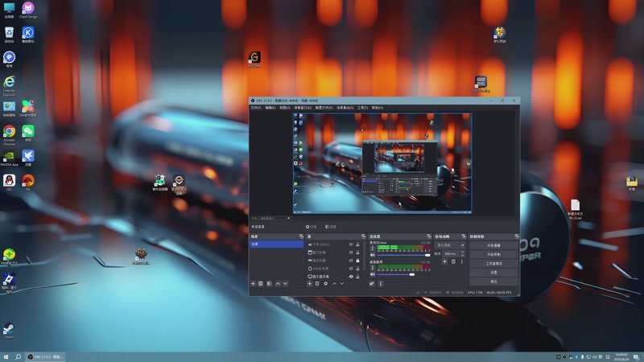Hide the Display Capture source via eye

coord(351,277)
